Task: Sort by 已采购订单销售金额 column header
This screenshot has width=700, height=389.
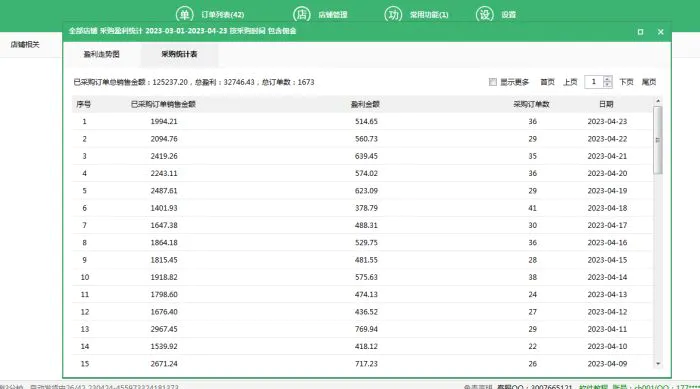Action: (163, 104)
